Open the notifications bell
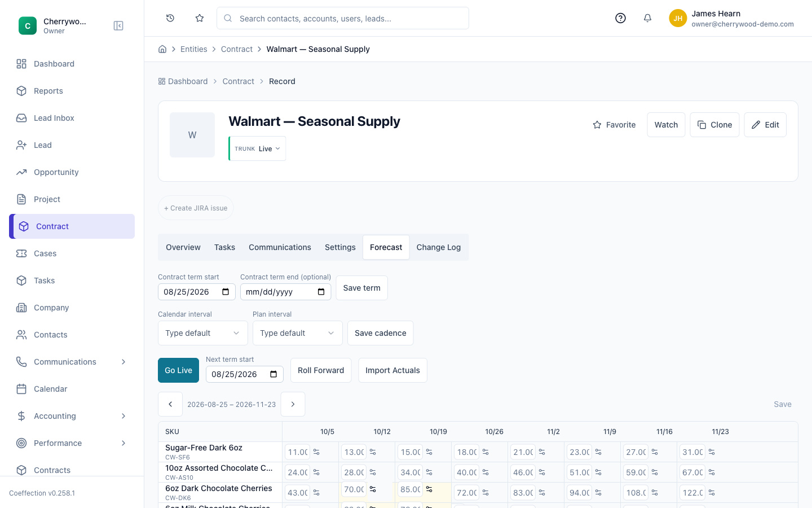 647,18
